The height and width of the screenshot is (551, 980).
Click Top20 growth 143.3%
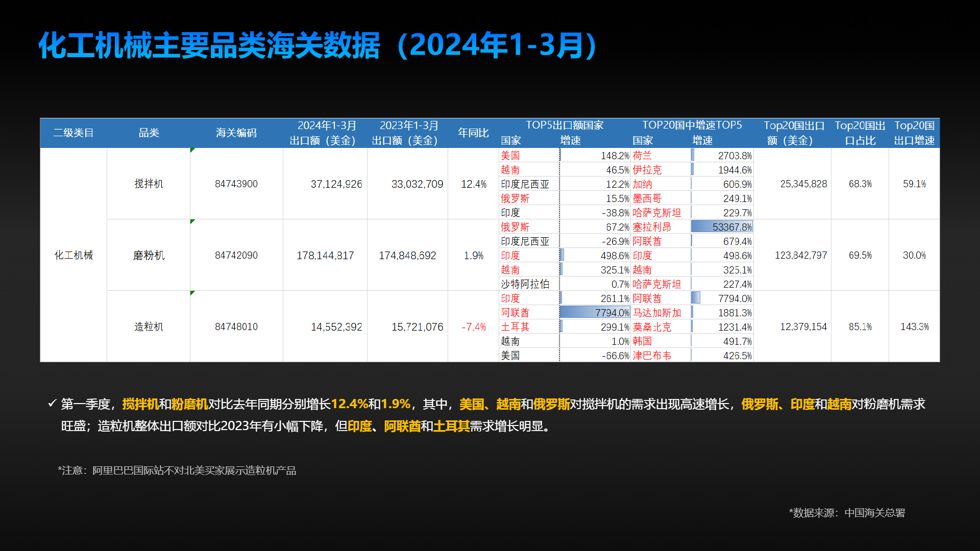tap(914, 327)
